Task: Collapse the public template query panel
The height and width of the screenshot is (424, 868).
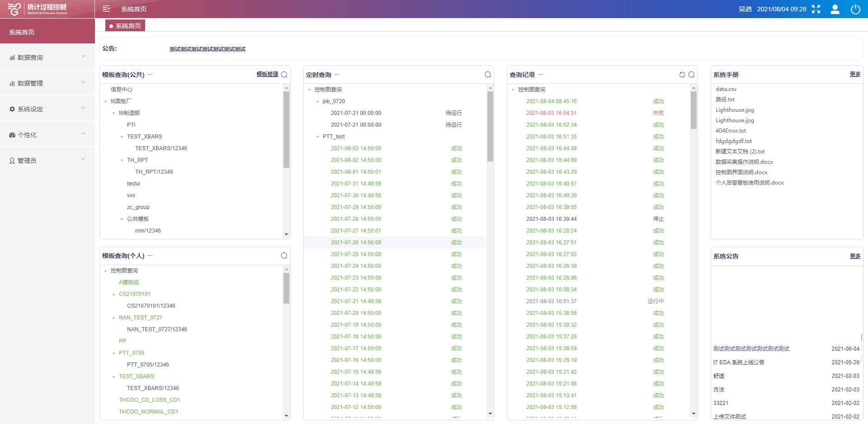Action: click(x=150, y=75)
